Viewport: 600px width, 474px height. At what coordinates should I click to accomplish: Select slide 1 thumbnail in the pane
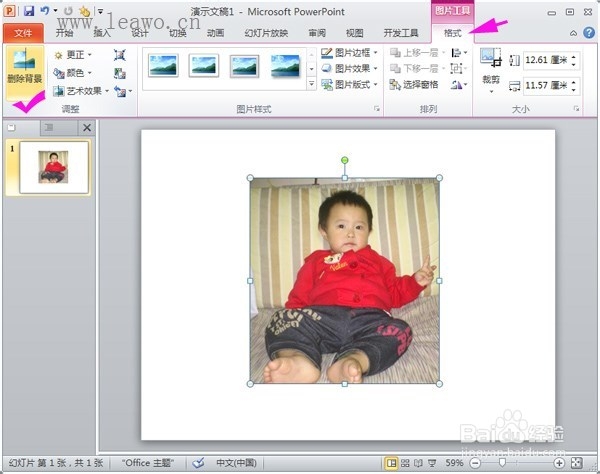pyautogui.click(x=54, y=167)
